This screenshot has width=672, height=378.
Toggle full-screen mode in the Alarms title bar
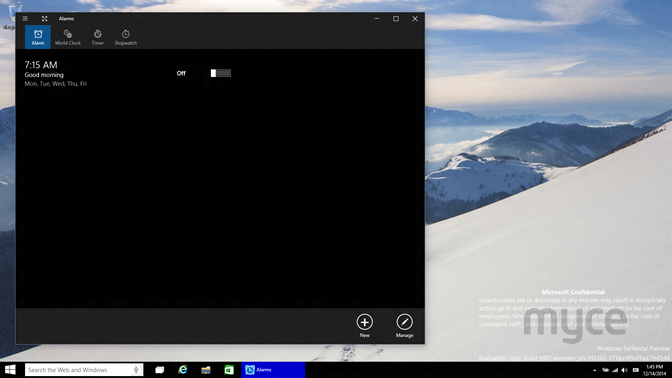coord(45,18)
